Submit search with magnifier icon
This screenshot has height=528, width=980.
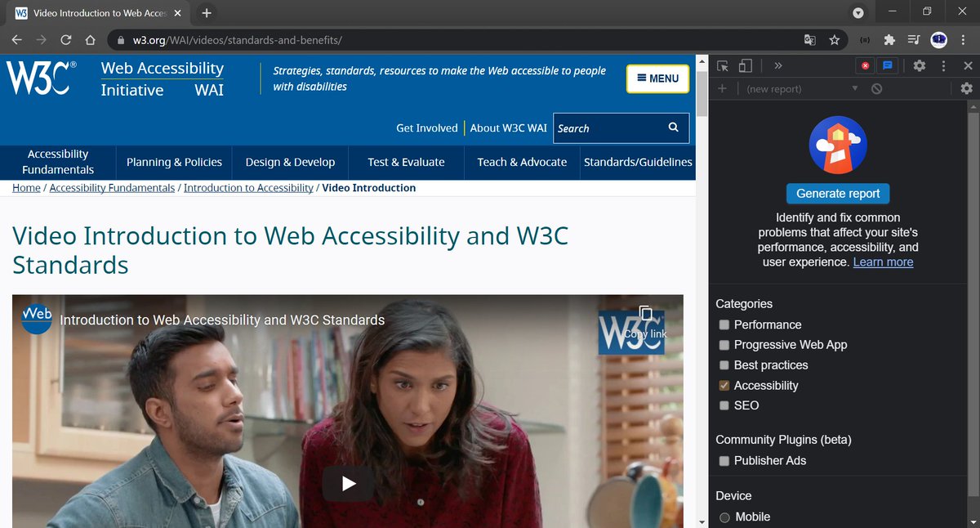[674, 128]
